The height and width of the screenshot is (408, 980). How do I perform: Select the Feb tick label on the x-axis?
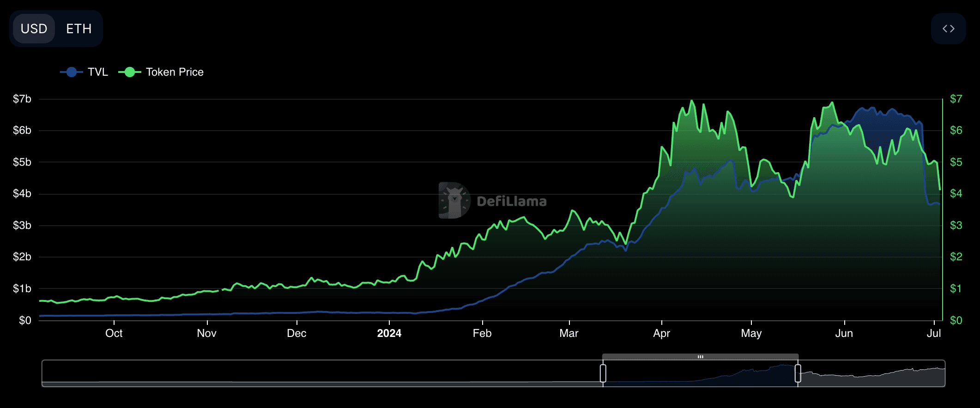[x=482, y=333]
